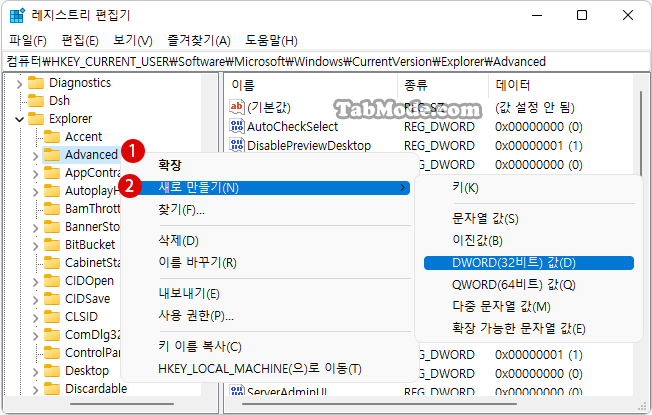This screenshot has height=415, width=652.
Task: Click the CIDSave folder icon
Action: coord(52,299)
